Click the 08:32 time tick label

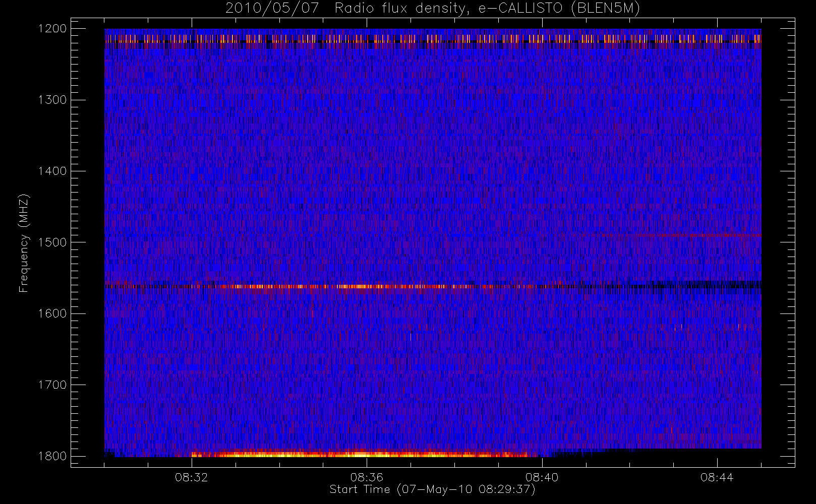(x=192, y=477)
